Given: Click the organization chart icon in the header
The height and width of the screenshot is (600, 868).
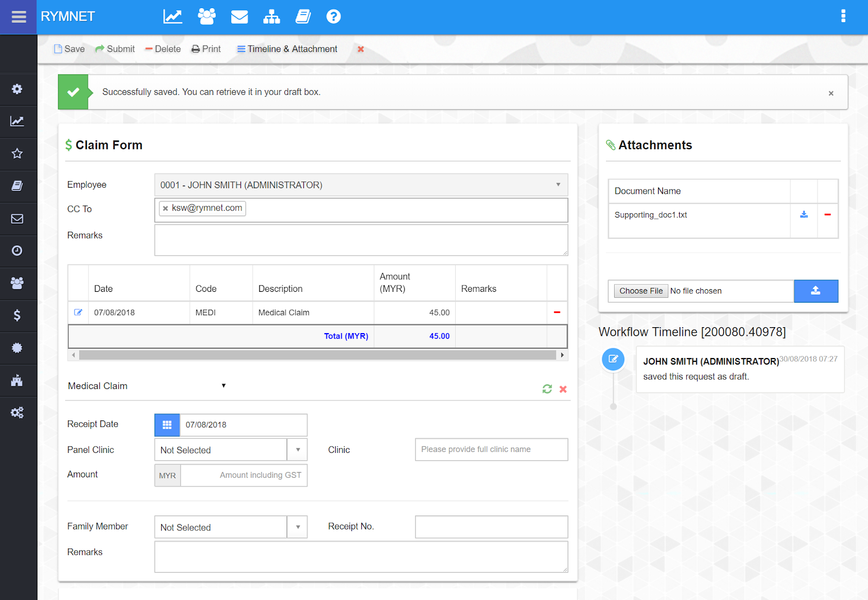Looking at the screenshot, I should 272,17.
